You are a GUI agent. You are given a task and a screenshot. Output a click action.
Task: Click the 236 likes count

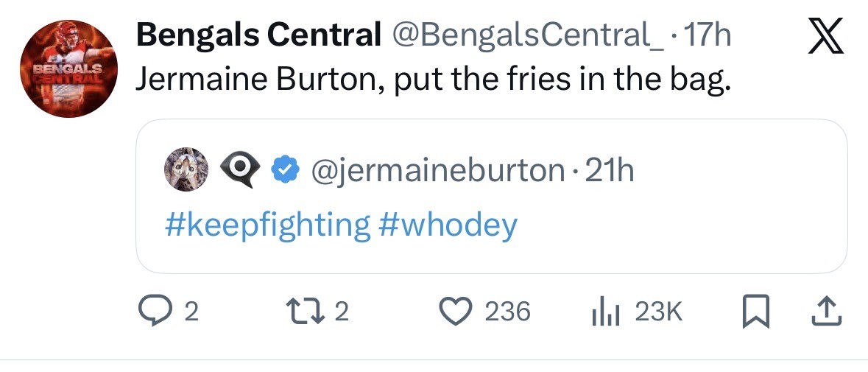click(x=508, y=312)
